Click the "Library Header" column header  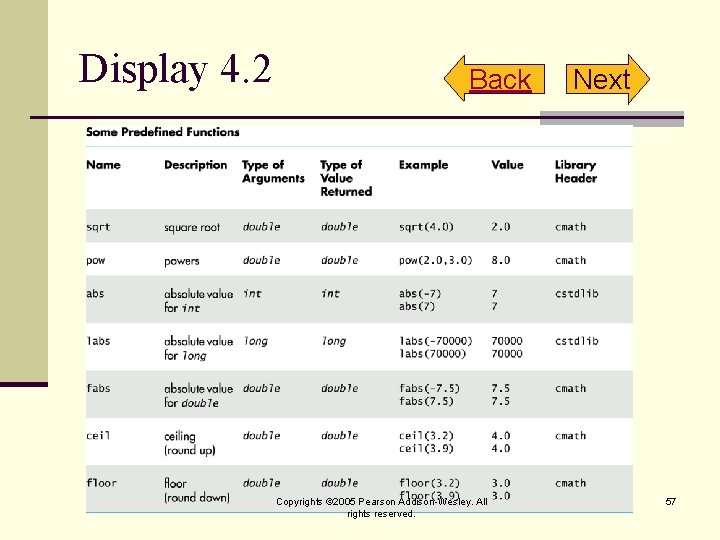coord(576,172)
